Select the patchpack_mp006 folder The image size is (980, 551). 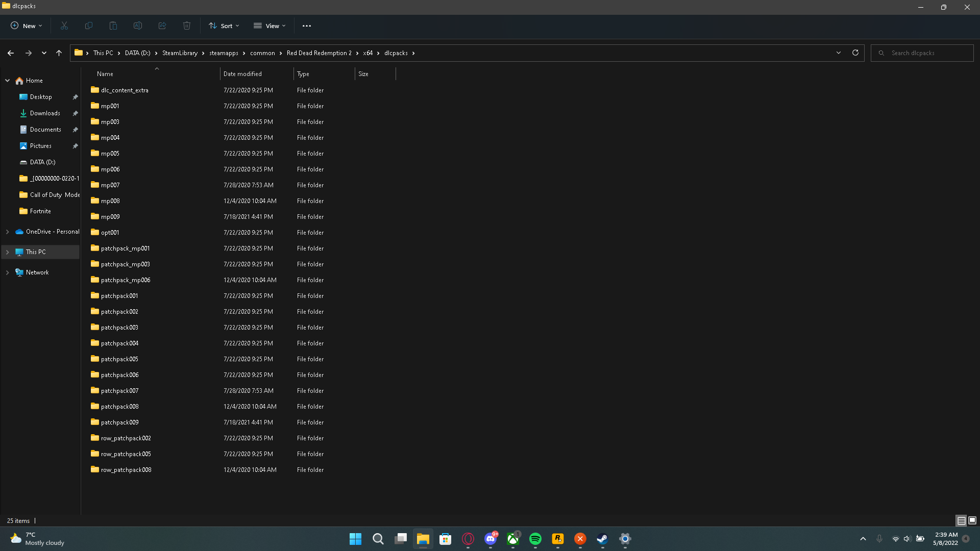tap(126, 280)
